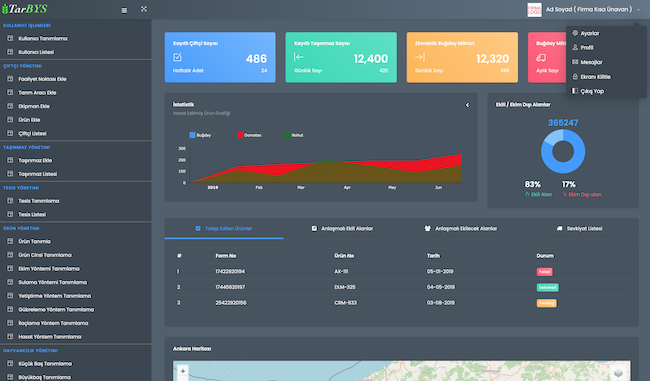
Task: Click the icon beside Küçük Baş Tanımlama
Action: 10,364
